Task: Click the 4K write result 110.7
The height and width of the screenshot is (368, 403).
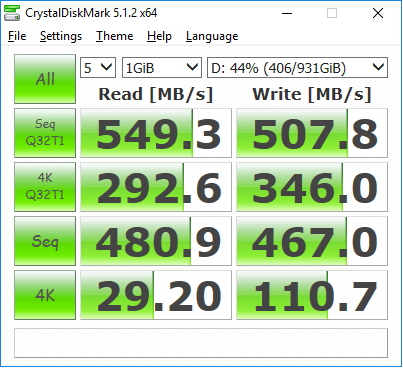Action: 312,295
